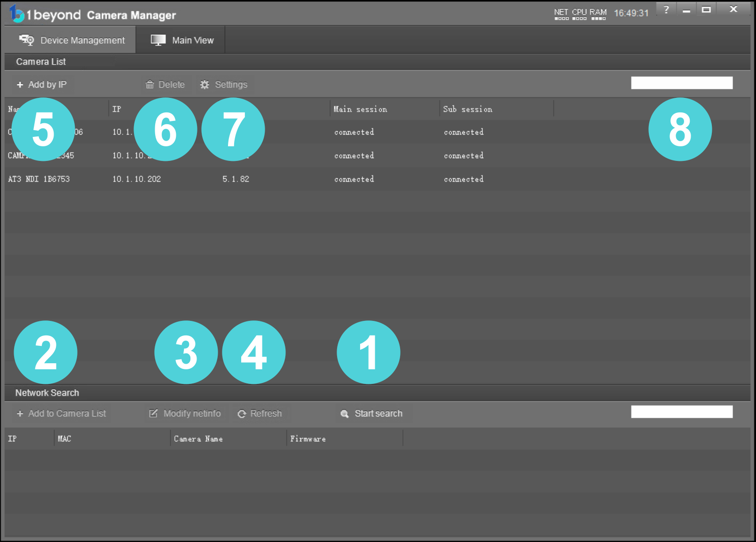Check the RAM usage indicator
The image size is (756, 542).
point(598,14)
